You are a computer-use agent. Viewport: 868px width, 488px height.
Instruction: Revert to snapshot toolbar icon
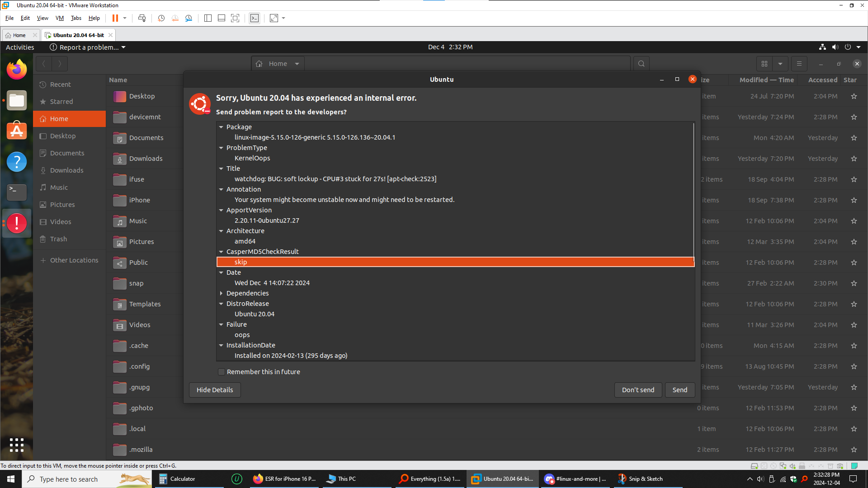[x=175, y=18]
